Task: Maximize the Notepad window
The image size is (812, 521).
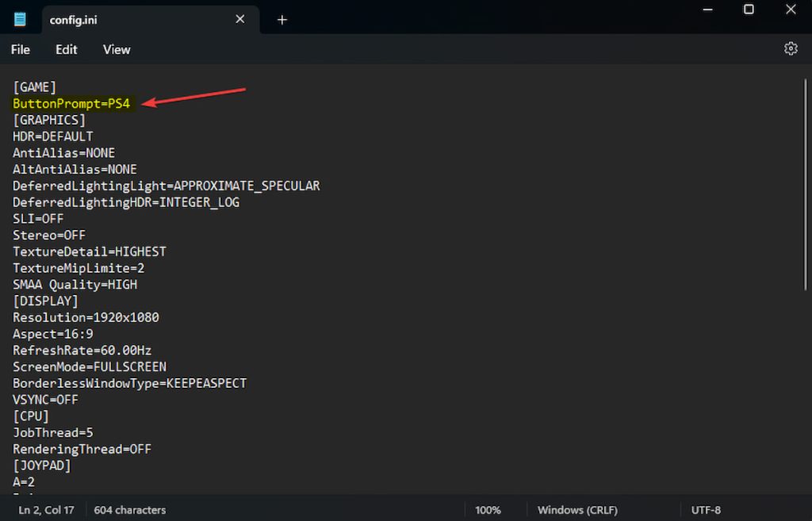Action: [748, 10]
